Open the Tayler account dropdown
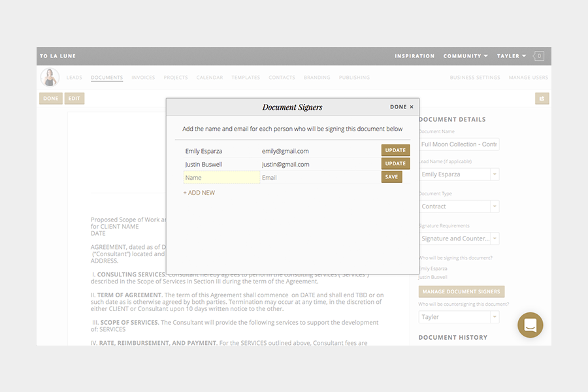Screen dimensions: 588x392 click(x=512, y=56)
